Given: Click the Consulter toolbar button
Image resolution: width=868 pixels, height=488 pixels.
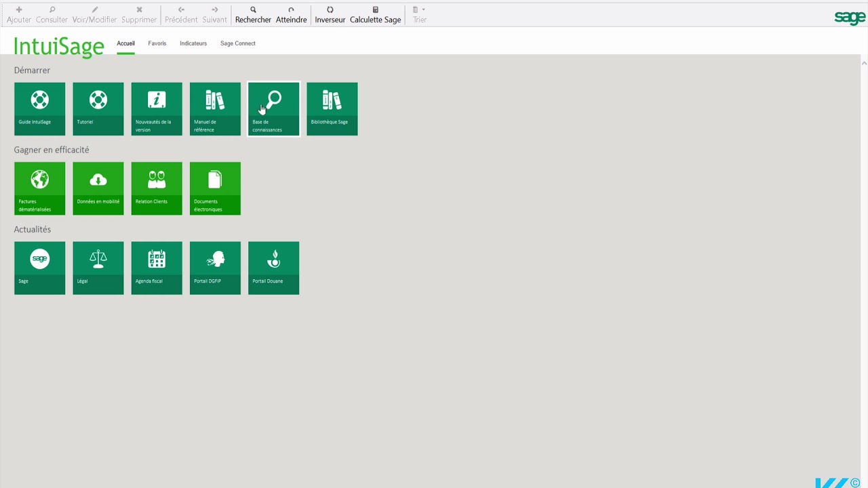Looking at the screenshot, I should pos(52,15).
